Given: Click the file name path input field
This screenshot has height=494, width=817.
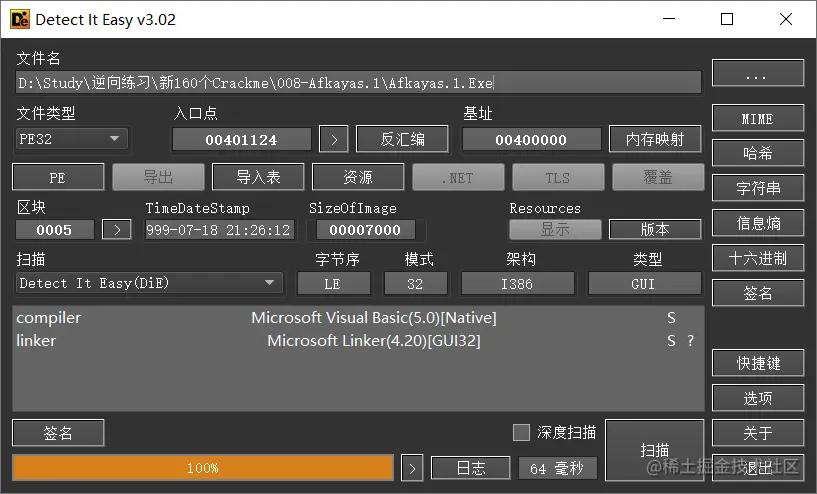Looking at the screenshot, I should point(358,83).
